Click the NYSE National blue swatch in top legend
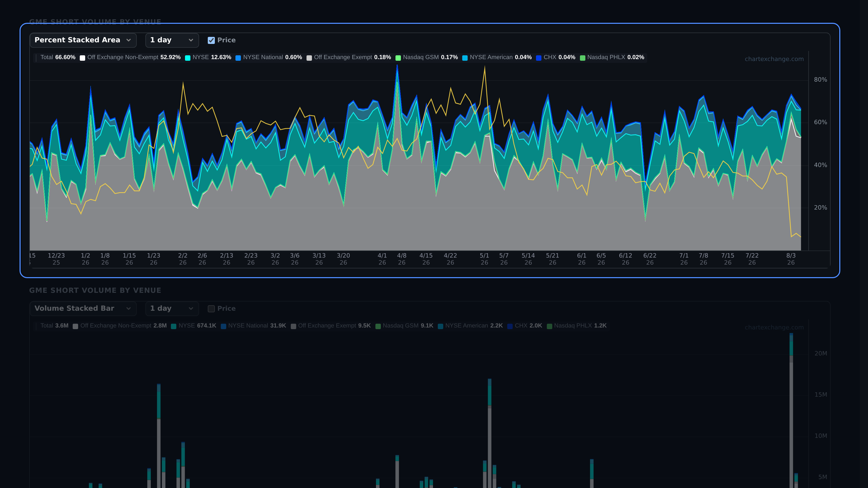The height and width of the screenshot is (488, 868). pos(238,58)
